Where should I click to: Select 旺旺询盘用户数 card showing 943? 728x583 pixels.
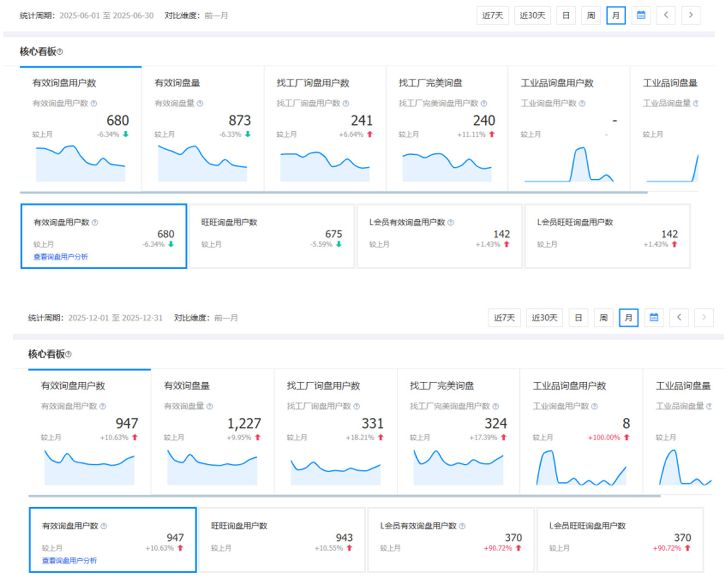(281, 540)
